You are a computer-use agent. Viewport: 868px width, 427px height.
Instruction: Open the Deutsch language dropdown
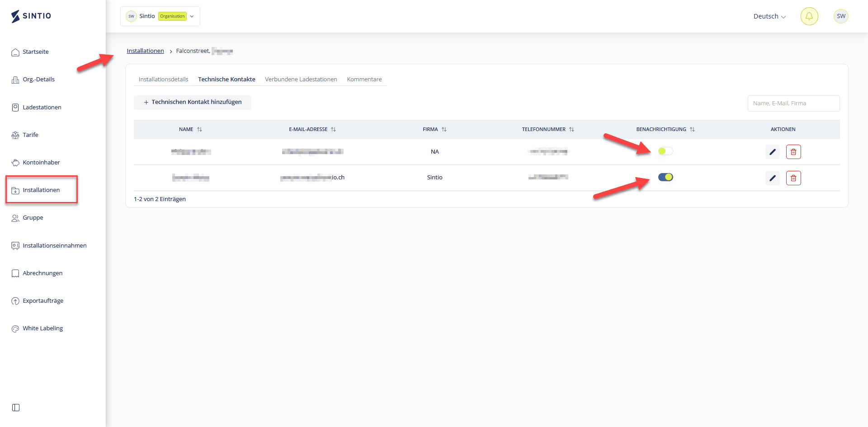tap(769, 16)
